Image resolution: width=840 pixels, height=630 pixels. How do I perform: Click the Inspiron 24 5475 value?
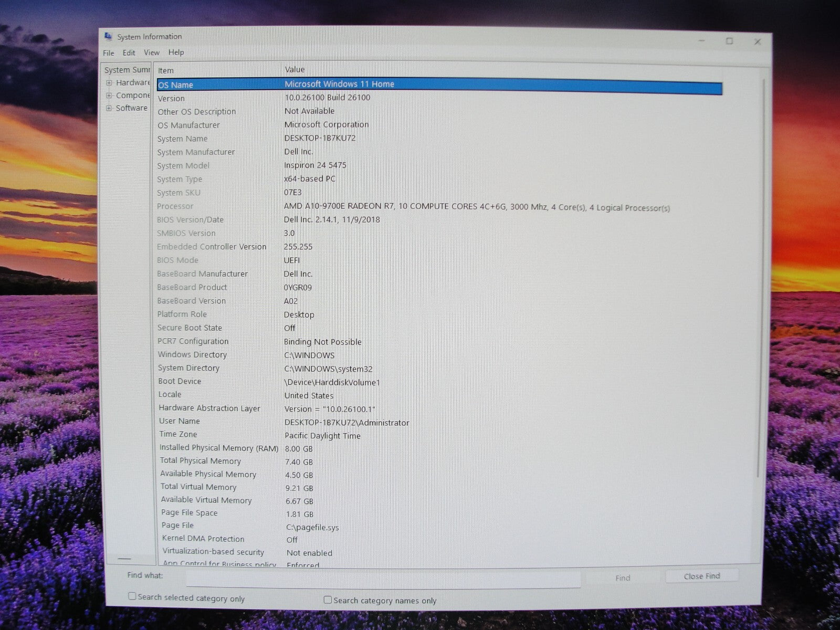tap(315, 165)
